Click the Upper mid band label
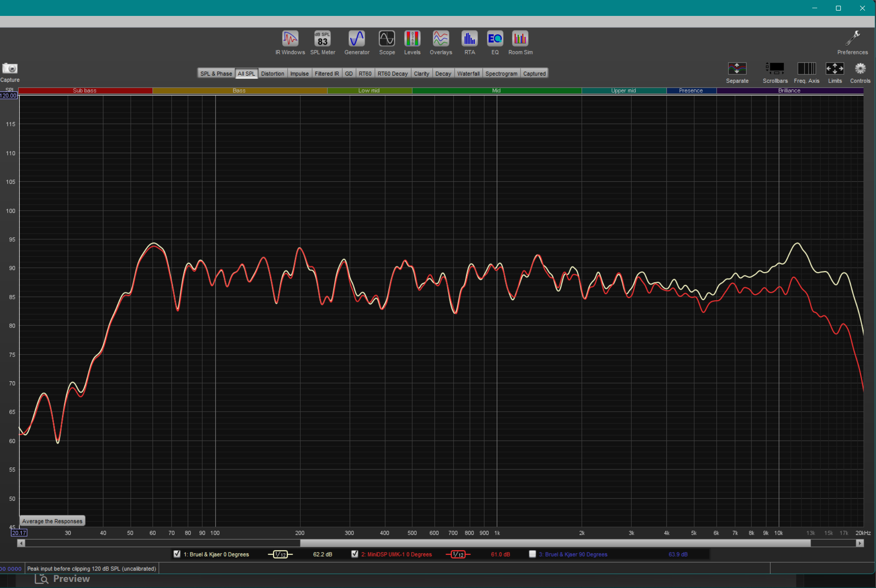Viewport: 876px width, 588px height. 623,91
